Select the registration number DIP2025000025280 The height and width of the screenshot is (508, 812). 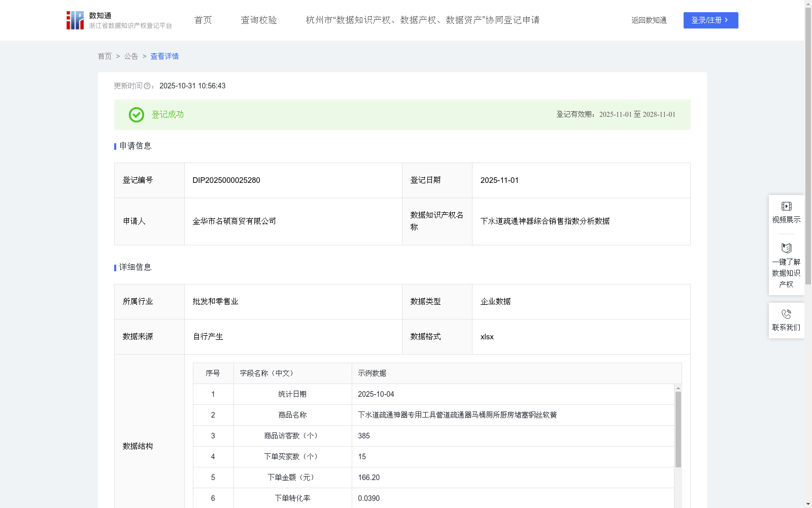(x=226, y=180)
